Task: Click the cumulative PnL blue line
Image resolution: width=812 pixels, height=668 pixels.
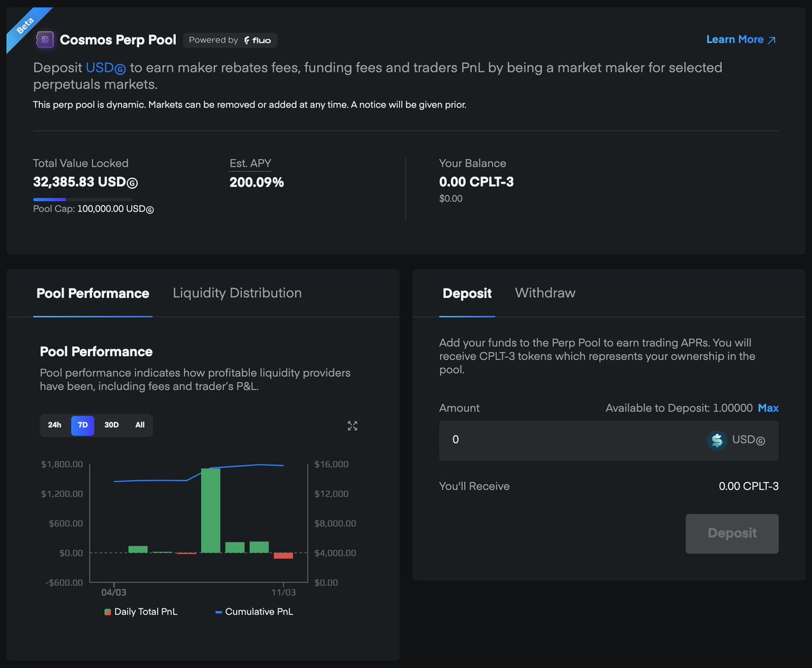Action: (198, 473)
